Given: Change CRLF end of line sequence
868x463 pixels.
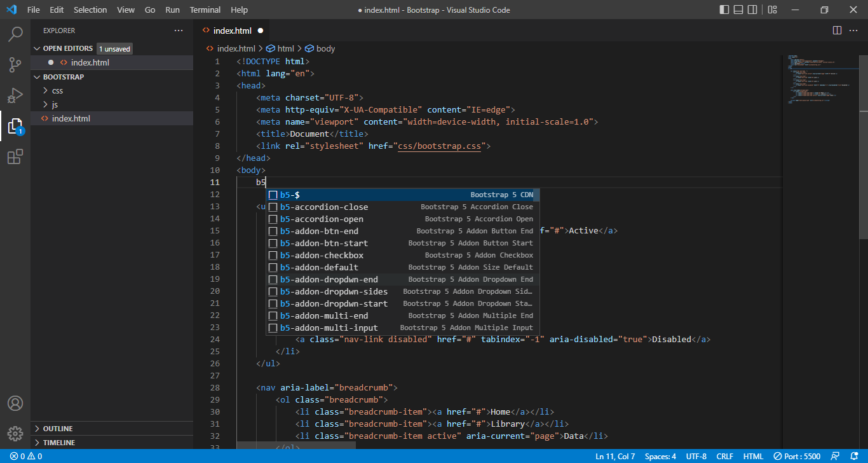Looking at the screenshot, I should 724,457.
